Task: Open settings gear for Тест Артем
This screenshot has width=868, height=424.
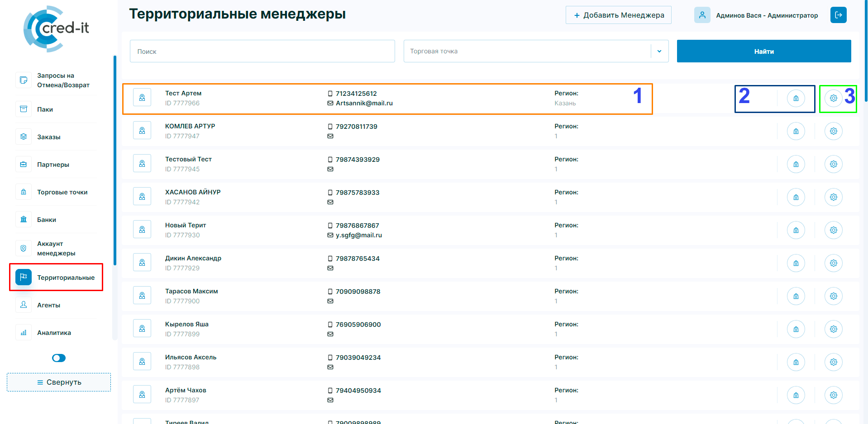Action: [833, 98]
